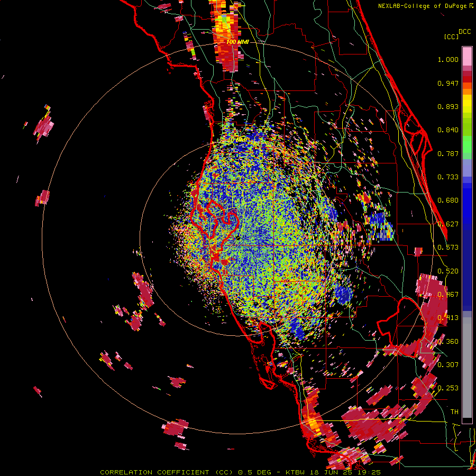476x476 pixels.
Task: Click the DCC legend title
Action: coord(465,32)
